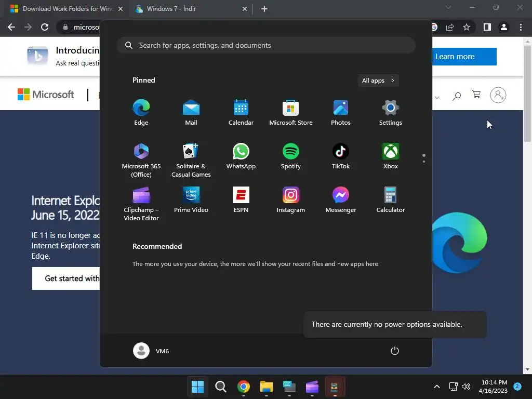Viewport: 532px width, 399px height.
Task: Open the VM6 user account menu
Action: point(151,351)
